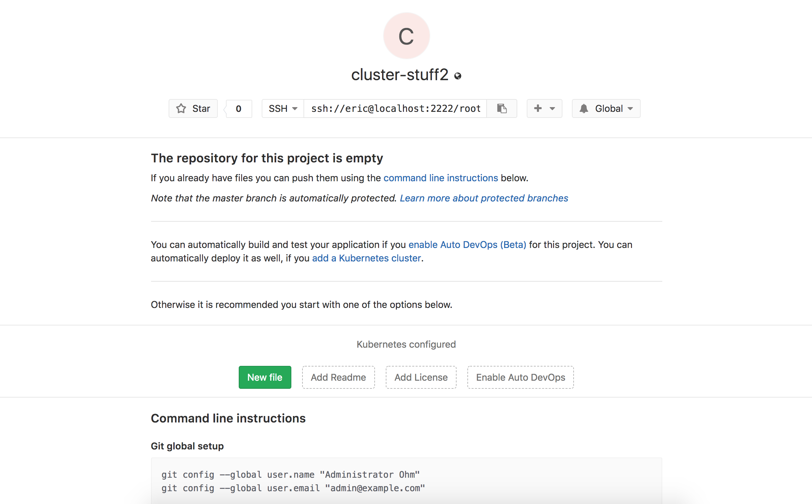Click the notification bell icon
This screenshot has width=812, height=504.
point(584,108)
